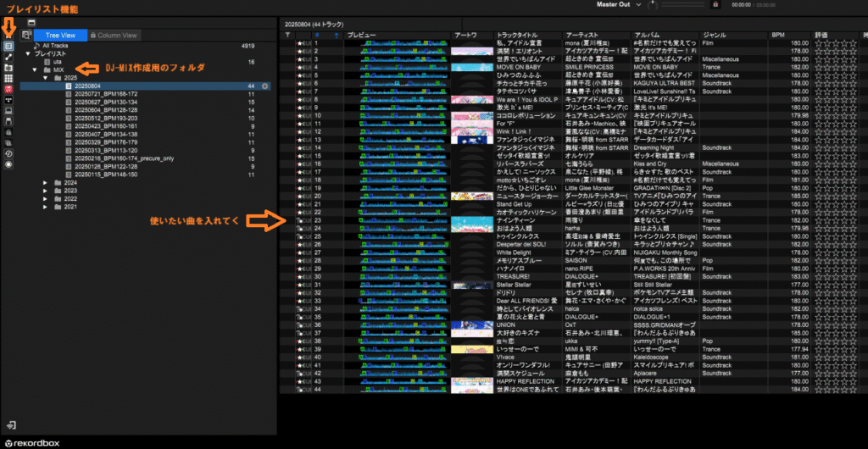Click the master output level meter

(683, 5)
